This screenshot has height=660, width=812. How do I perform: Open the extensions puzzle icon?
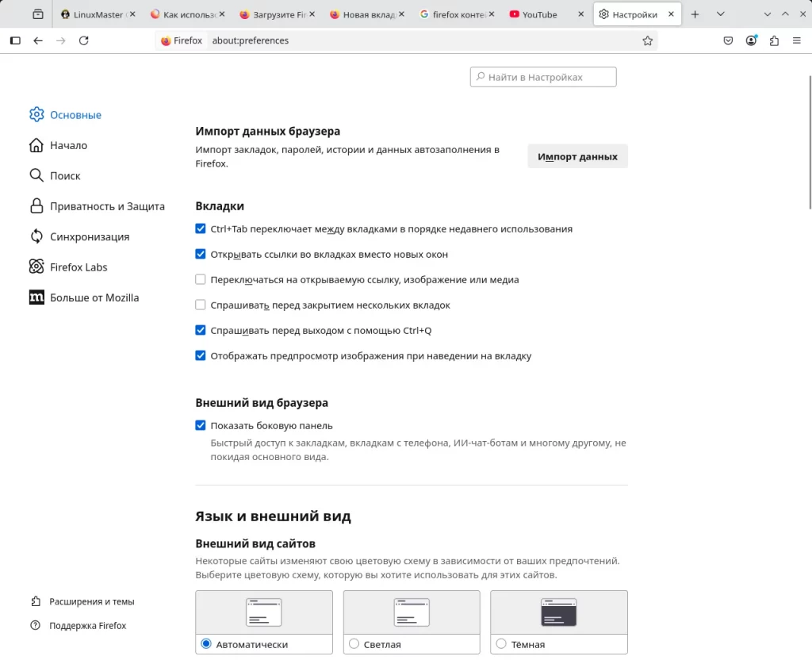774,40
